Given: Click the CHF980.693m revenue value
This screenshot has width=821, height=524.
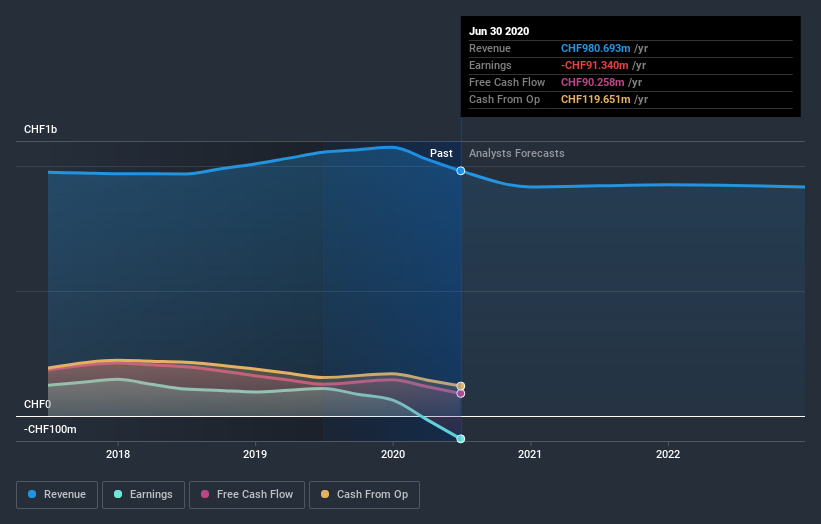Looking at the screenshot, I should 595,48.
